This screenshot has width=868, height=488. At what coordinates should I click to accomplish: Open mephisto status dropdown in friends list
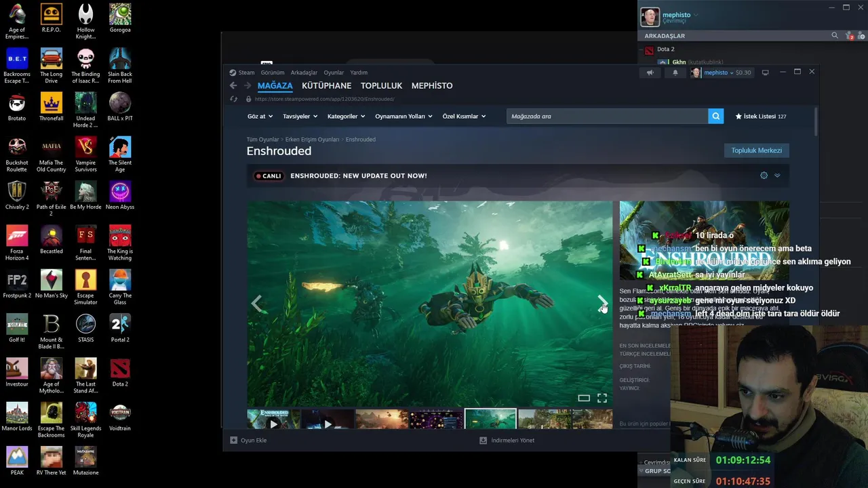[696, 15]
